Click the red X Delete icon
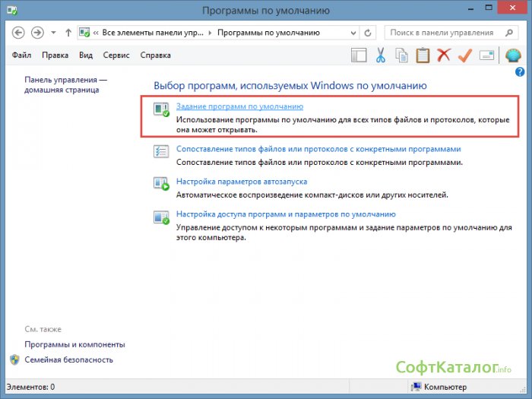 tap(444, 55)
